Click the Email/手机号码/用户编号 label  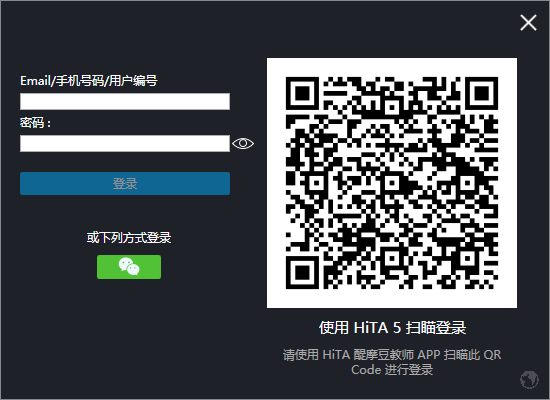pos(89,81)
